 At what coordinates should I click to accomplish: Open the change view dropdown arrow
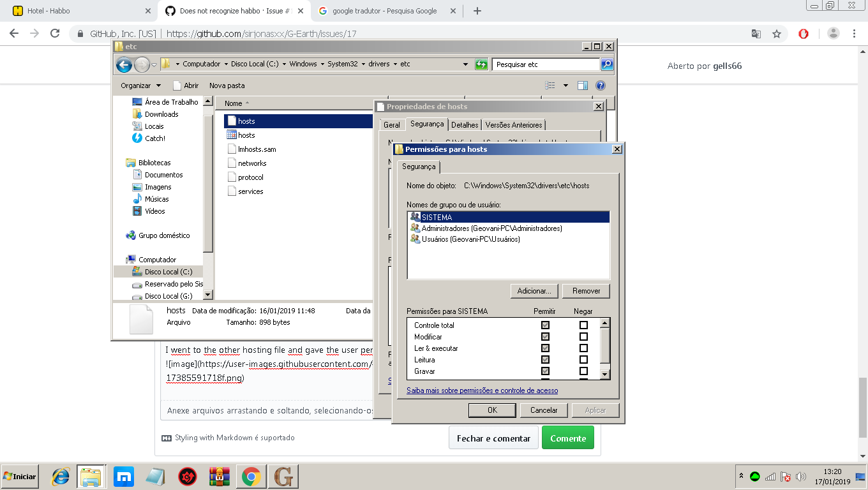[564, 85]
